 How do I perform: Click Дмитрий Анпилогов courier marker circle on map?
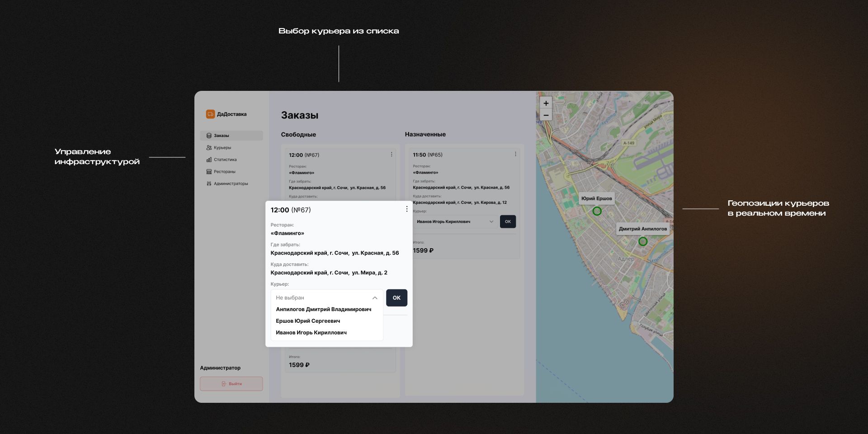[x=643, y=241]
